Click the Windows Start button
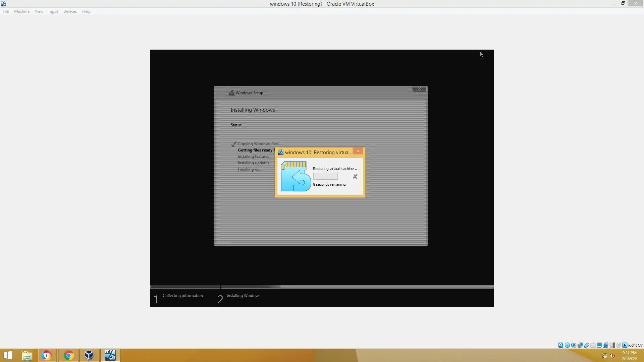 (x=8, y=355)
